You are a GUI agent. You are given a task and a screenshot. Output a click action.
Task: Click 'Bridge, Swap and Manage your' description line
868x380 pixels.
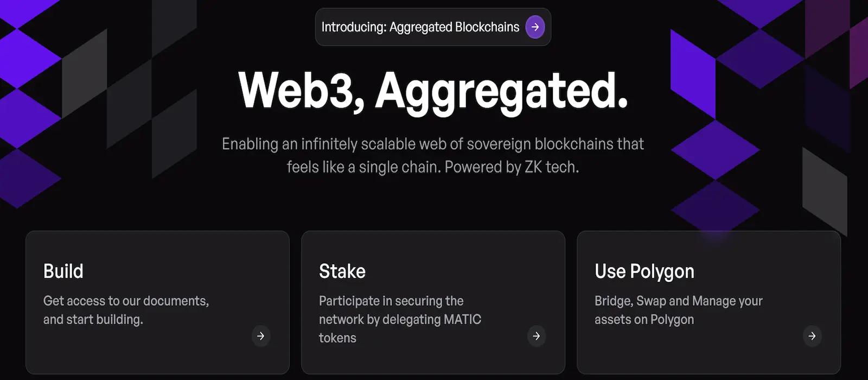tap(679, 301)
